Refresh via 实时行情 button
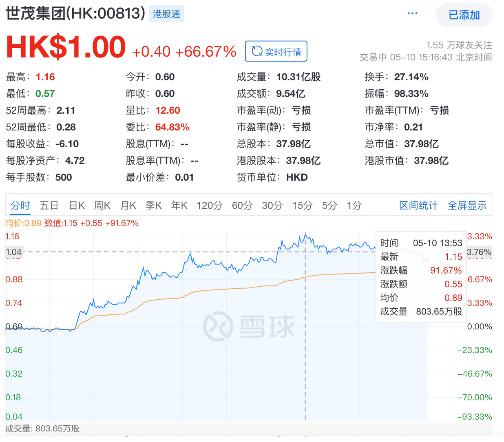 276,51
